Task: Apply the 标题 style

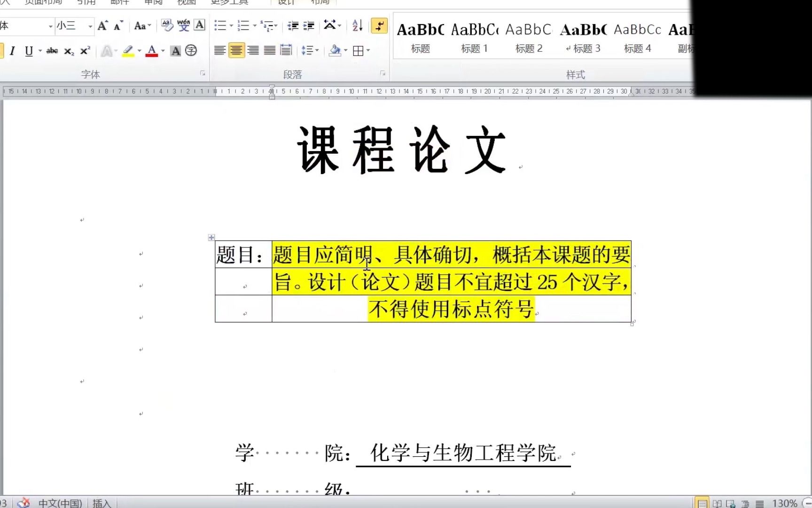Action: tap(421, 38)
